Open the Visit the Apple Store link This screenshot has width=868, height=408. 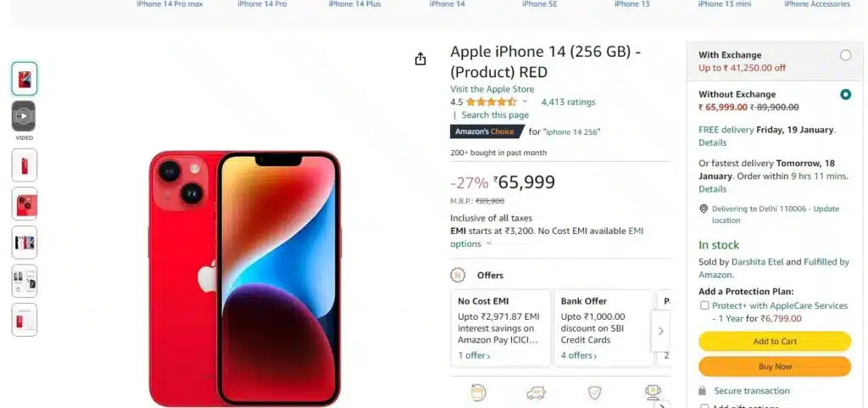(492, 89)
